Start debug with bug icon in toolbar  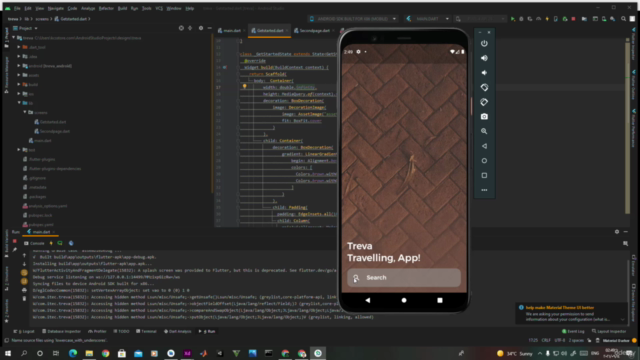tap(521, 19)
